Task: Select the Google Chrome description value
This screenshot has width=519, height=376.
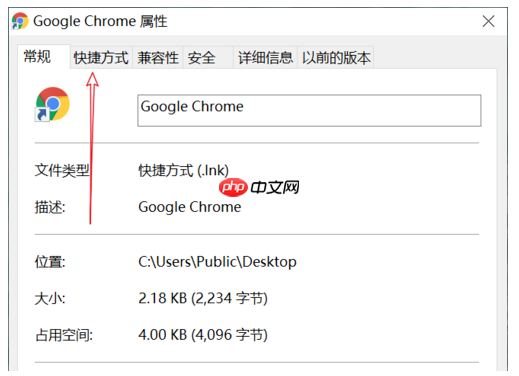Action: pyautogui.click(x=190, y=207)
